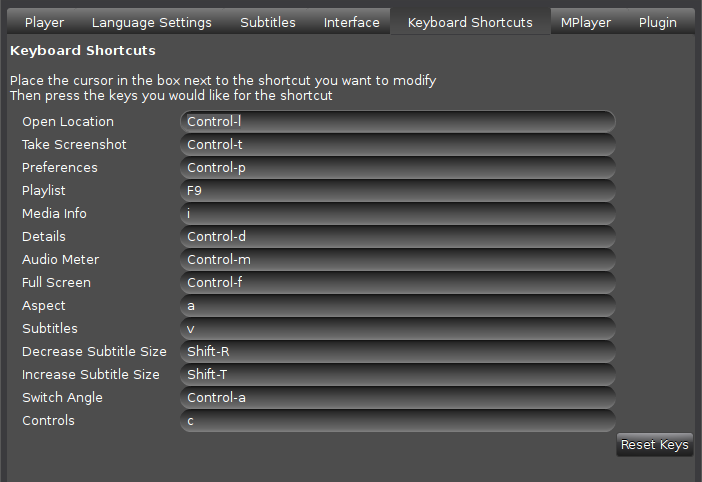The width and height of the screenshot is (702, 482).
Task: Select the Decrease Subtitle Size shortcut box
Action: point(398,351)
